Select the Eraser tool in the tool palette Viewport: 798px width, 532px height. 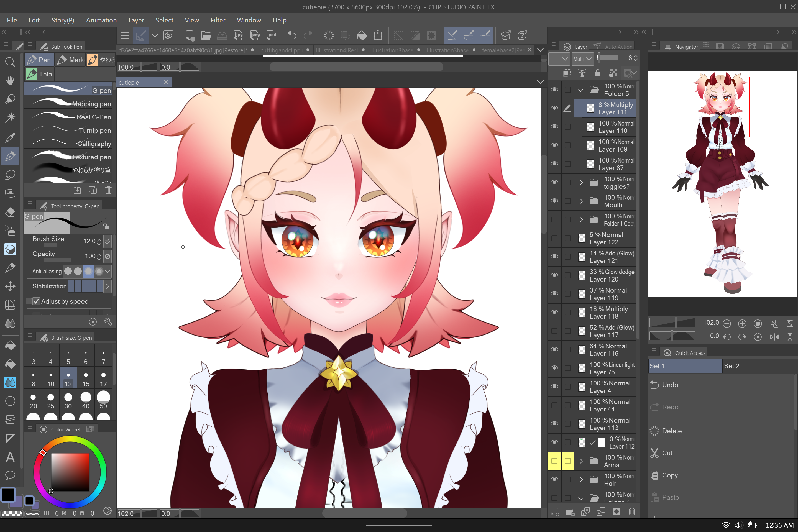point(10,213)
